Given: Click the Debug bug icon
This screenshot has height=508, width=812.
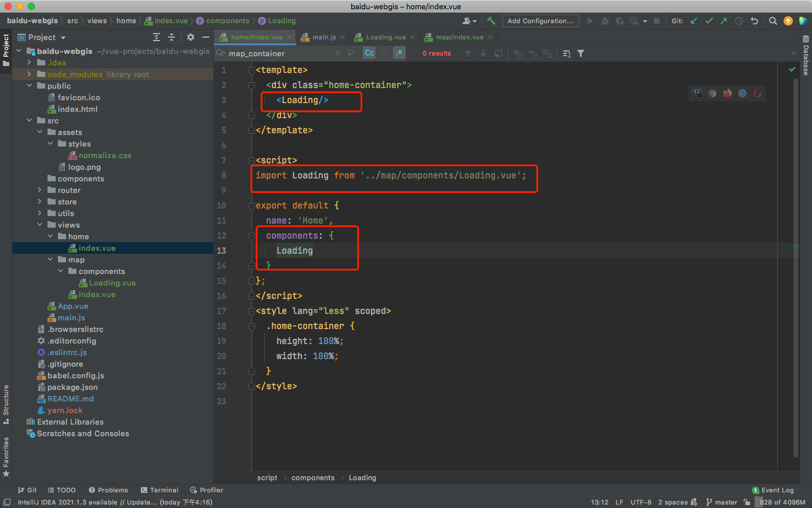Looking at the screenshot, I should click(x=605, y=21).
